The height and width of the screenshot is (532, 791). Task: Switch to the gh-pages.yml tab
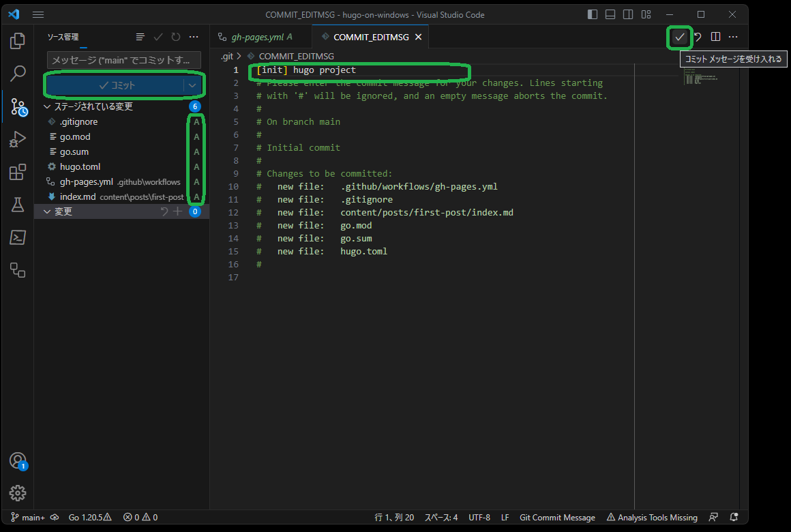[x=261, y=37]
